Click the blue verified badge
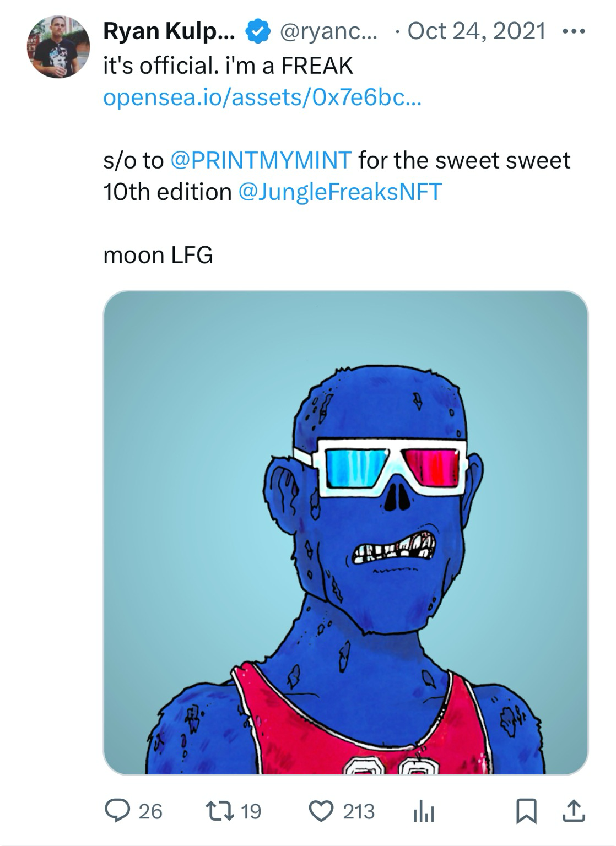 pyautogui.click(x=257, y=31)
